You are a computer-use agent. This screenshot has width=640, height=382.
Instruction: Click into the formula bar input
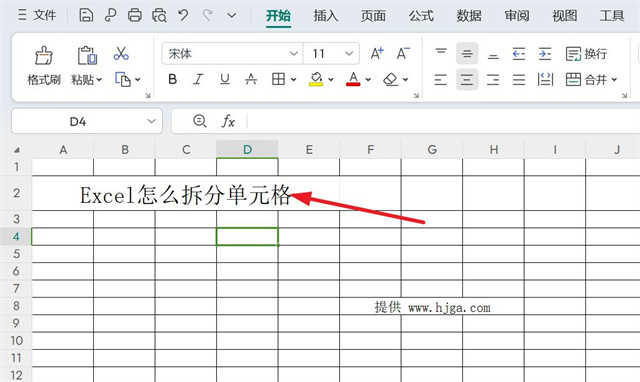click(443, 121)
